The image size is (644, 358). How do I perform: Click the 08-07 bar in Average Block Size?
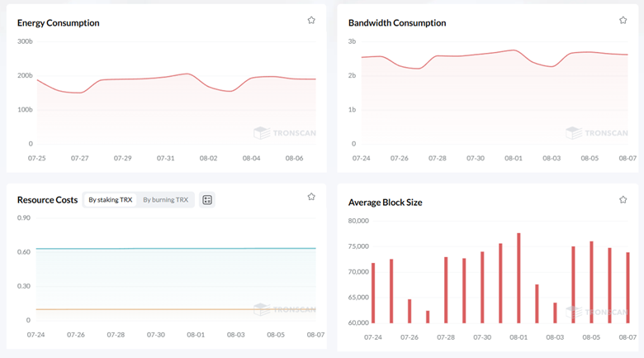pos(627,288)
